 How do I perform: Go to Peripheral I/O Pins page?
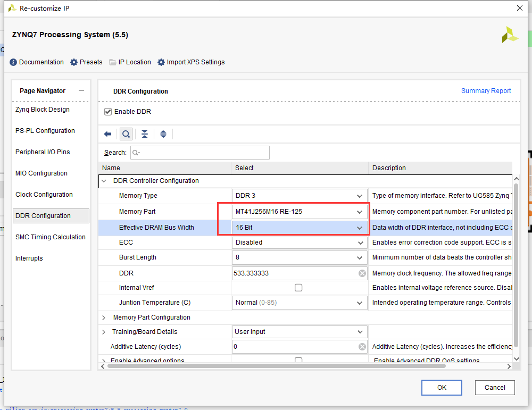pyautogui.click(x=43, y=152)
